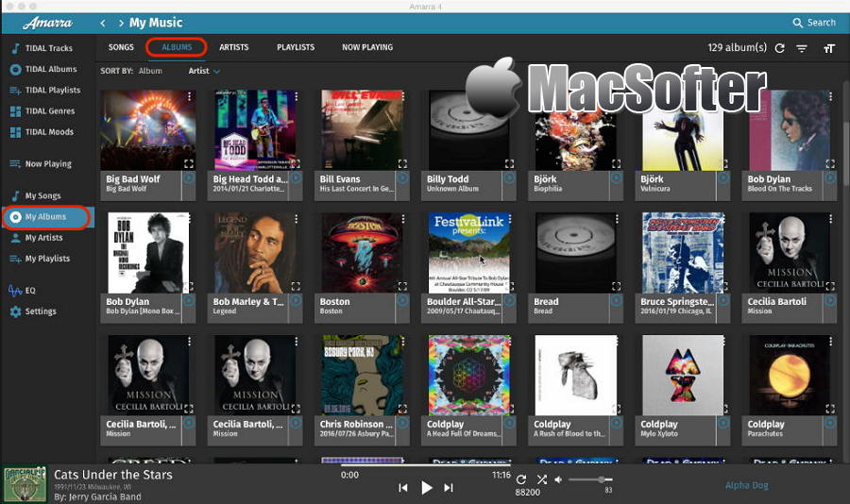Play Bob Marley Legend via card icon
Image resolution: width=850 pixels, height=504 pixels.
[x=296, y=301]
